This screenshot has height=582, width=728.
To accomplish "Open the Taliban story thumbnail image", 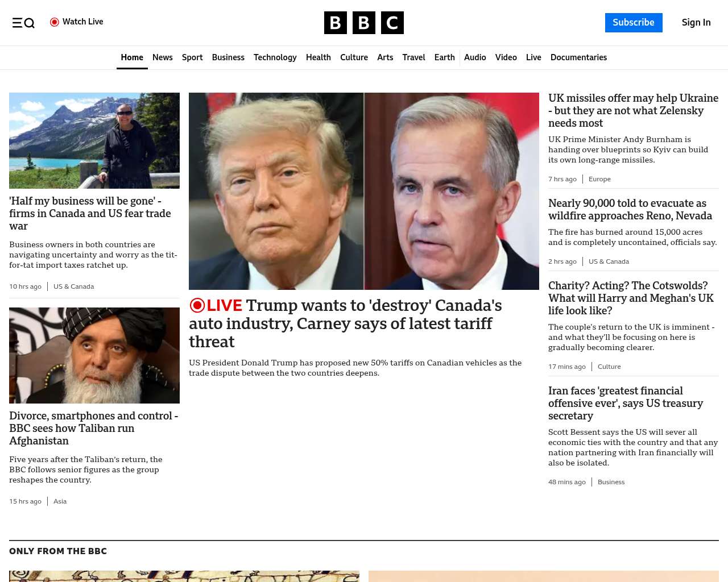I will (94, 355).
